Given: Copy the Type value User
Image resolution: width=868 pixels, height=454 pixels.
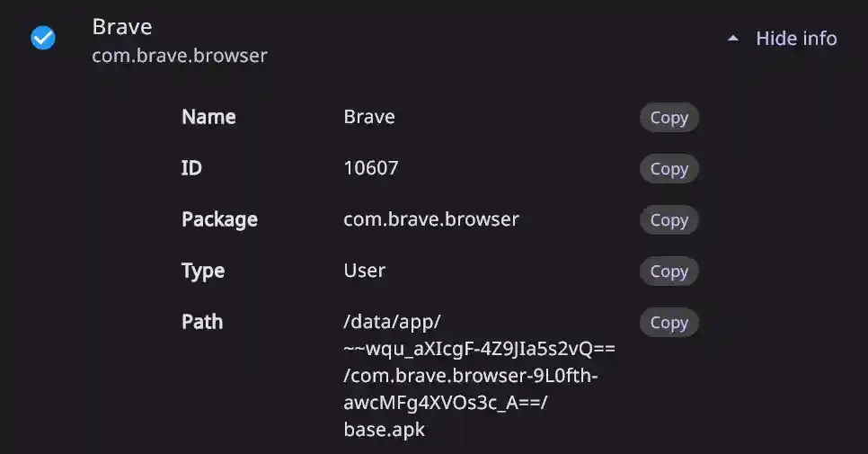Looking at the screenshot, I should coord(669,272).
